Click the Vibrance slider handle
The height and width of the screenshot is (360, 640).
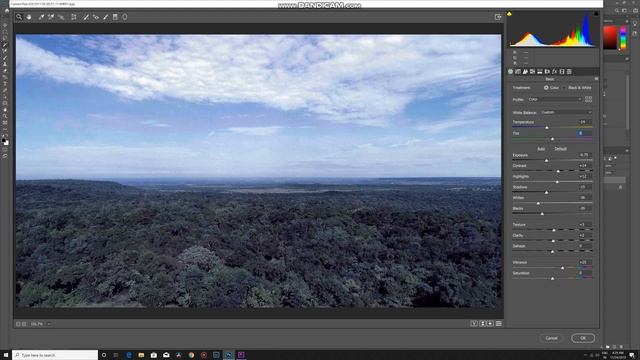point(562,268)
